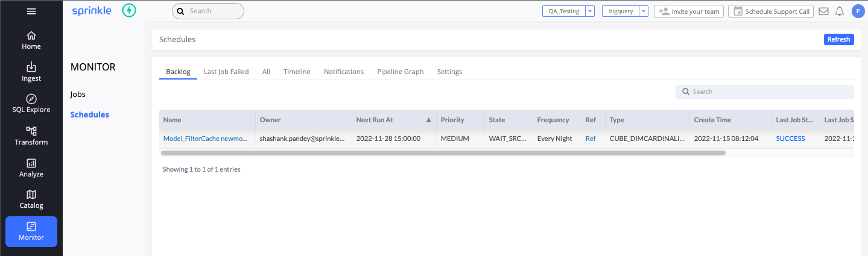Expand the bigquery dropdown arrow

coord(644,11)
